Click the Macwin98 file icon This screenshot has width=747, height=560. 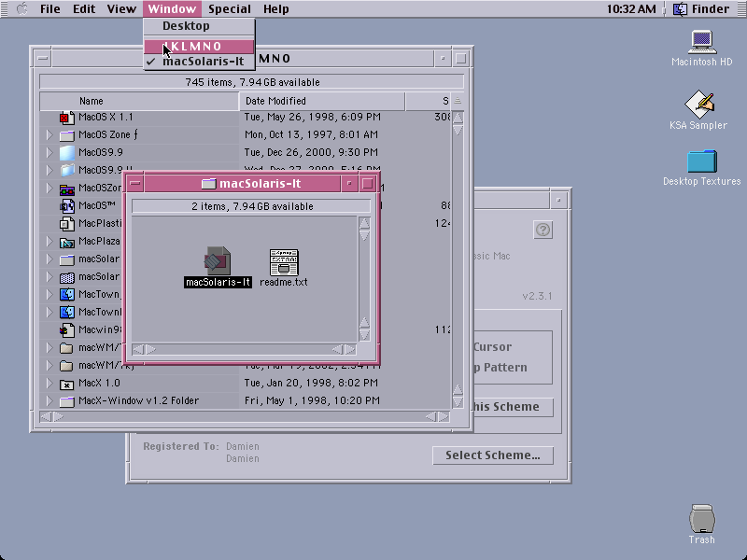[x=66, y=329]
